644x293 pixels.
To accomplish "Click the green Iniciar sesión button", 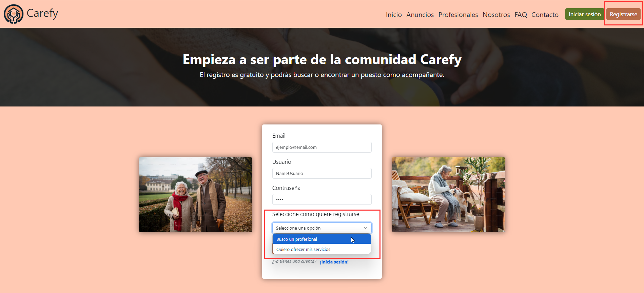I will coord(585,14).
